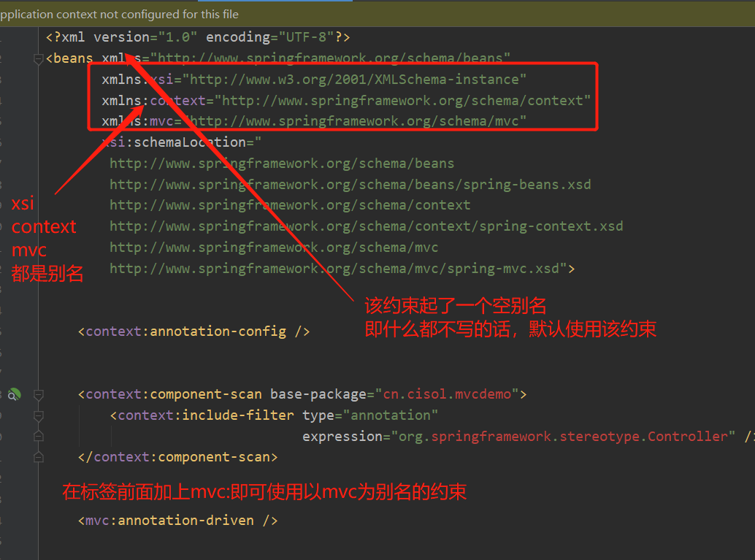The height and width of the screenshot is (560, 755).
Task: Click the schema/mvc URL without xsd
Action: pos(274,248)
